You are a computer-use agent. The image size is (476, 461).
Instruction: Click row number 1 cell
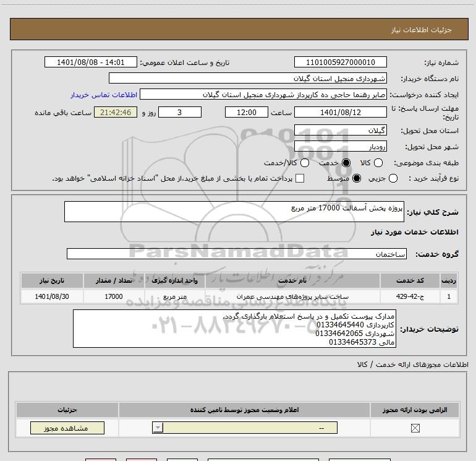[x=449, y=296]
